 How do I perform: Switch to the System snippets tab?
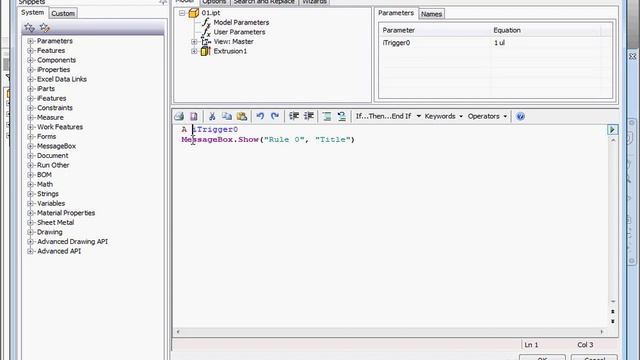click(x=33, y=13)
